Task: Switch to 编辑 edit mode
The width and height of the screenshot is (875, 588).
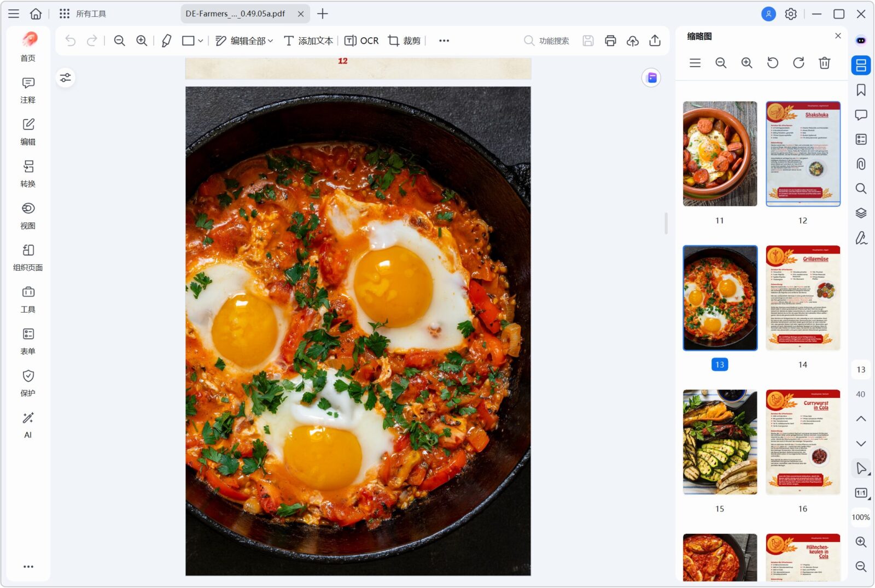Action: point(28,132)
